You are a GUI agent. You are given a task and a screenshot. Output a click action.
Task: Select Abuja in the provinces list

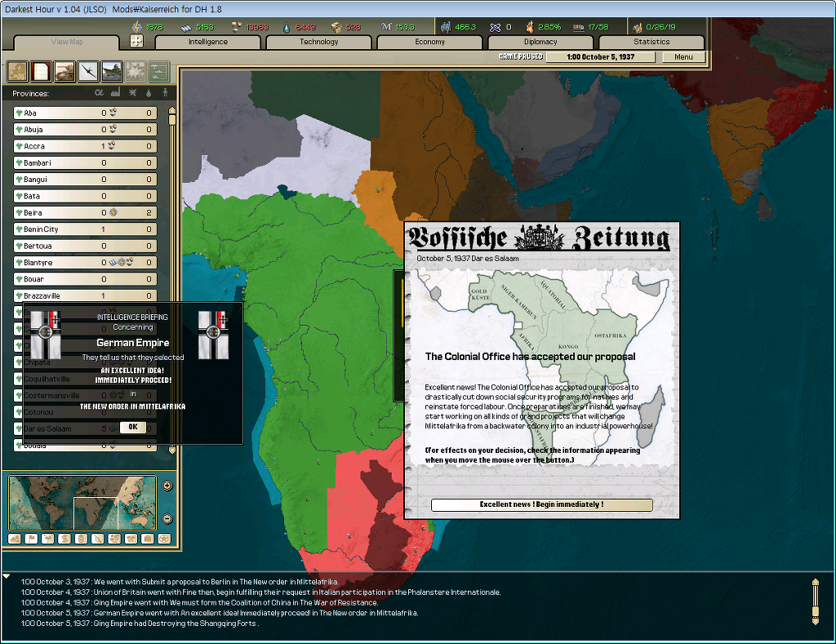[x=85, y=130]
